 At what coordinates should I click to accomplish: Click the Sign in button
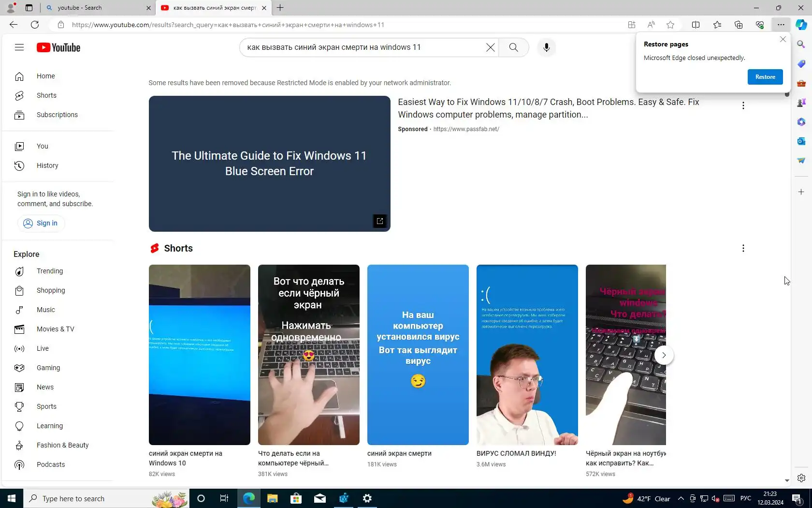pos(41,223)
